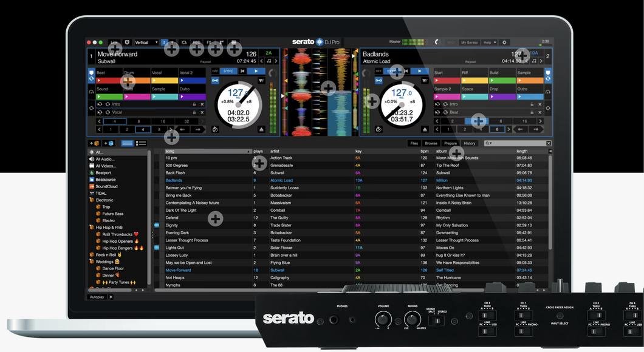Turn sync OFF on the left deck

tap(215, 71)
